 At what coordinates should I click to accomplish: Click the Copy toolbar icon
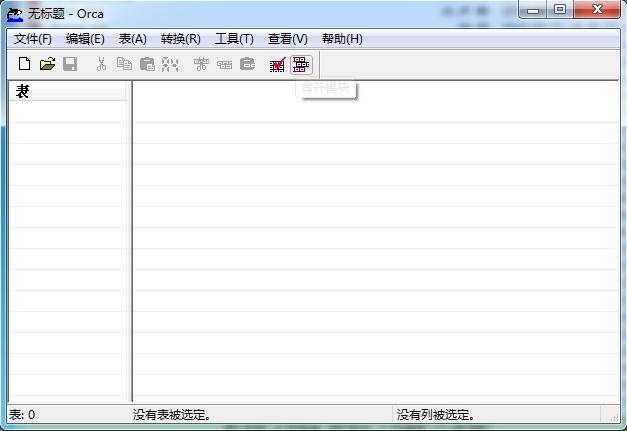point(124,64)
